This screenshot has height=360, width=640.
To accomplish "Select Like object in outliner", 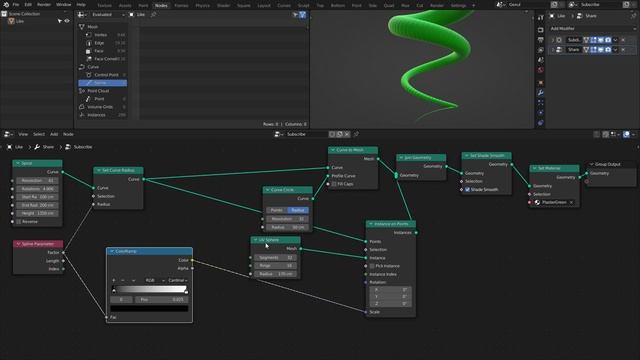I will click(x=20, y=21).
